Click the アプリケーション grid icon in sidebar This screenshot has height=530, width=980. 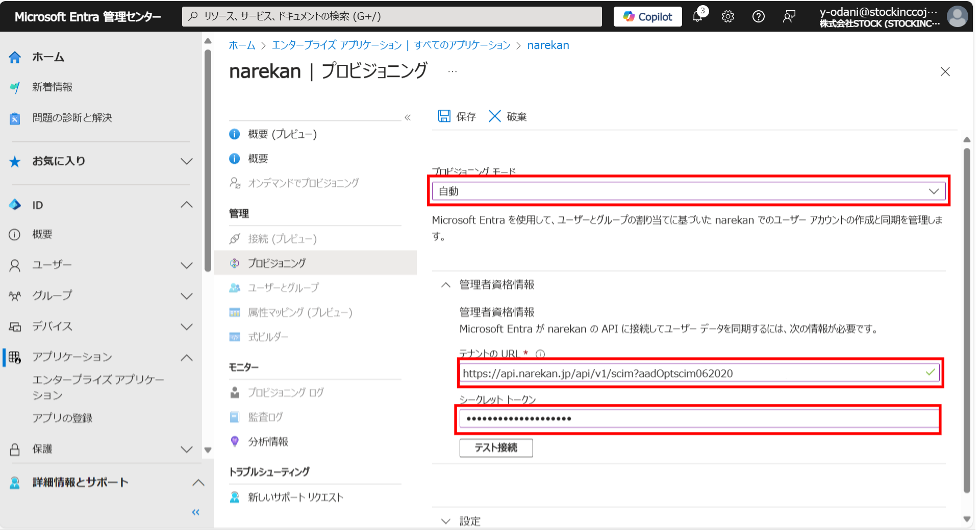click(15, 357)
